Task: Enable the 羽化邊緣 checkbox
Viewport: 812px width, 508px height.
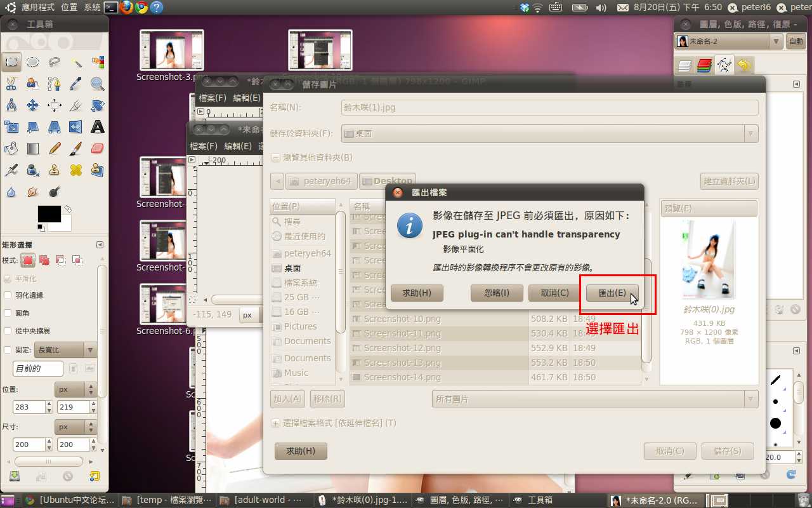Action: pyautogui.click(x=8, y=295)
